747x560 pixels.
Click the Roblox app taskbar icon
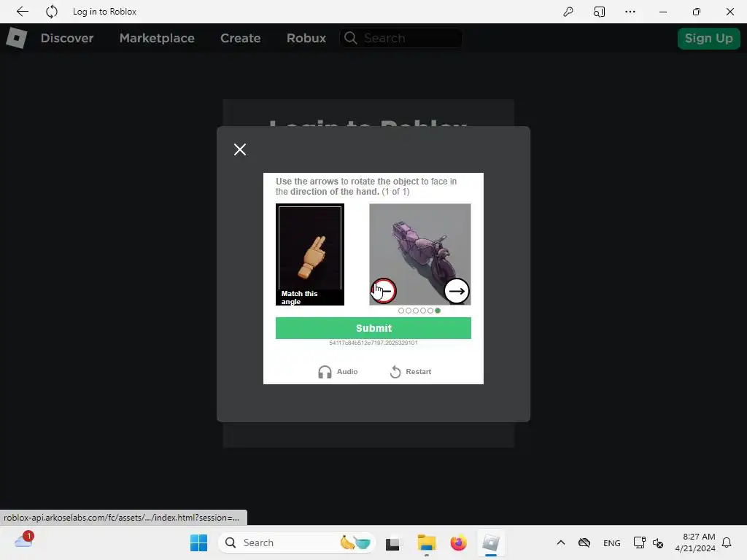pyautogui.click(x=491, y=542)
